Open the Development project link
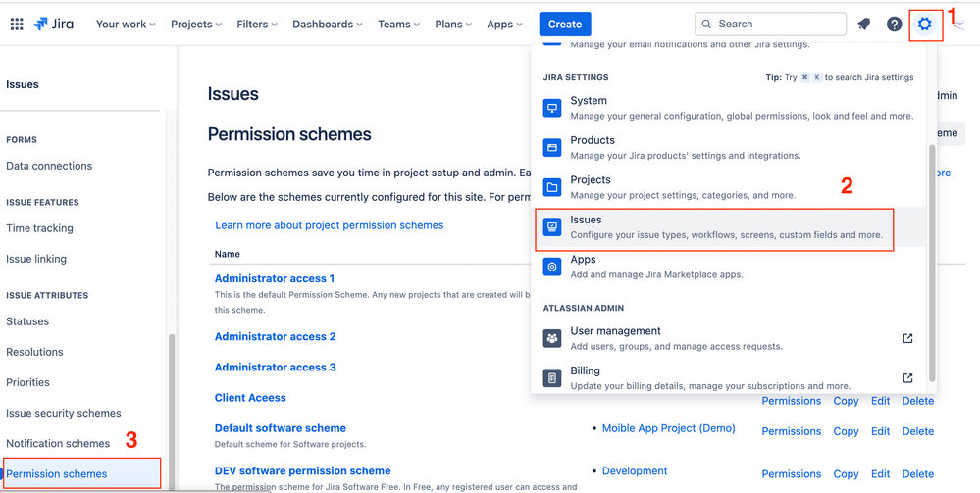 click(x=635, y=471)
